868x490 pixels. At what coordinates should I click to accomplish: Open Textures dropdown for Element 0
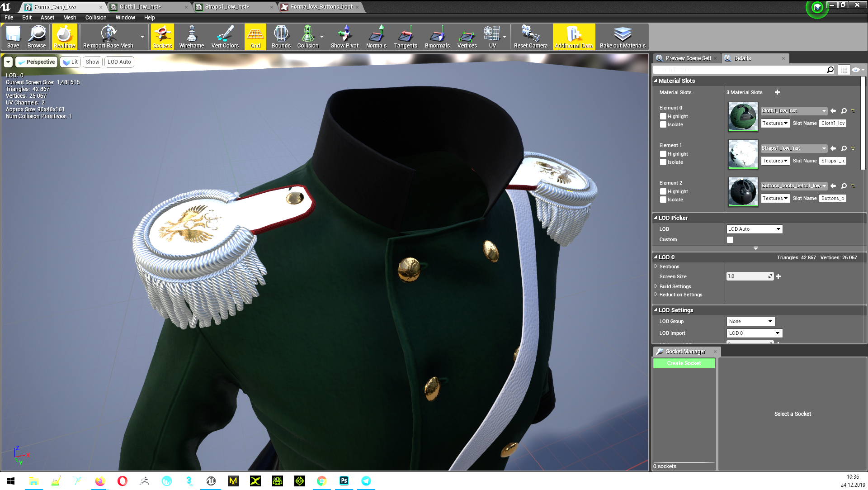point(775,123)
